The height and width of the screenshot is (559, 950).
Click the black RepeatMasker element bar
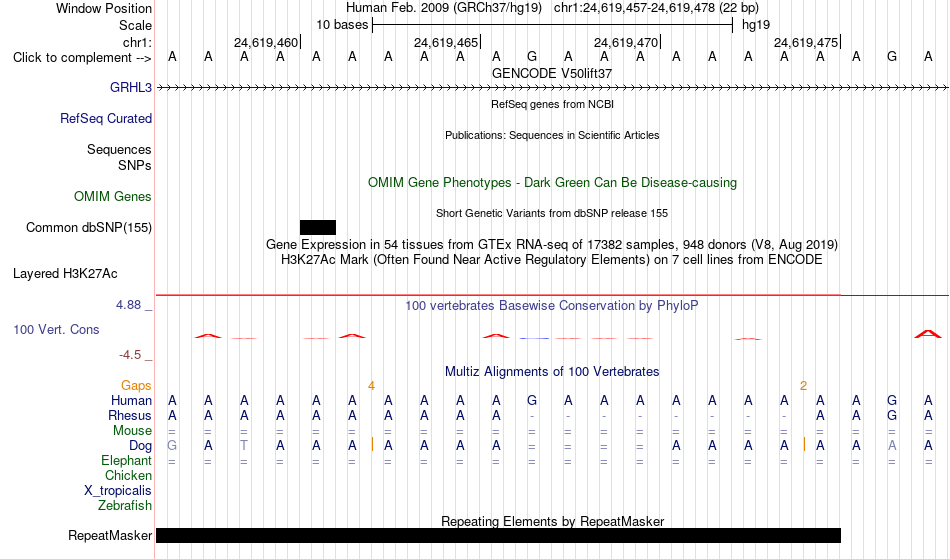coord(498,535)
